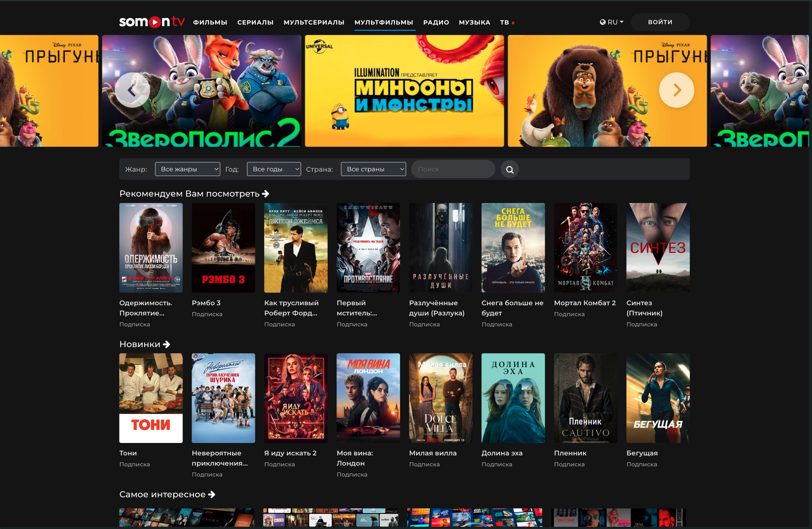Open the Тони poster
This screenshot has height=529, width=812.
tap(151, 398)
